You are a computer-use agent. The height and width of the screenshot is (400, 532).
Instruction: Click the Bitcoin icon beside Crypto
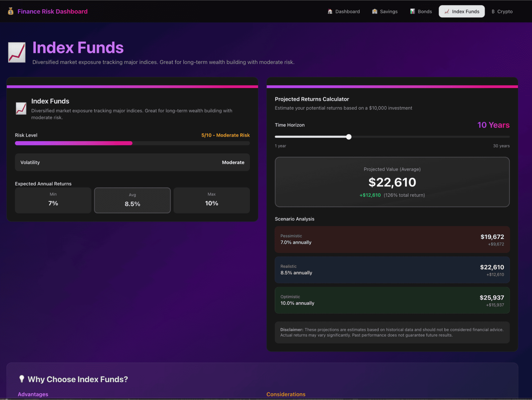tap(493, 11)
